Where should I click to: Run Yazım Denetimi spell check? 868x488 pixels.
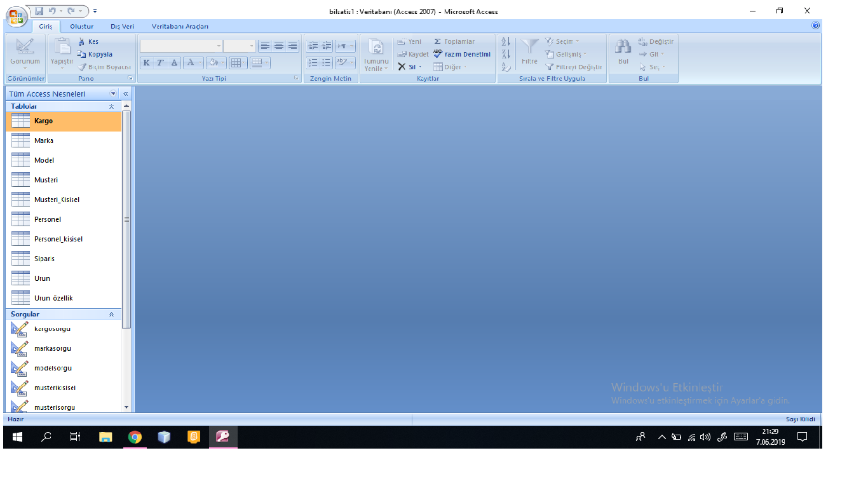coord(462,55)
